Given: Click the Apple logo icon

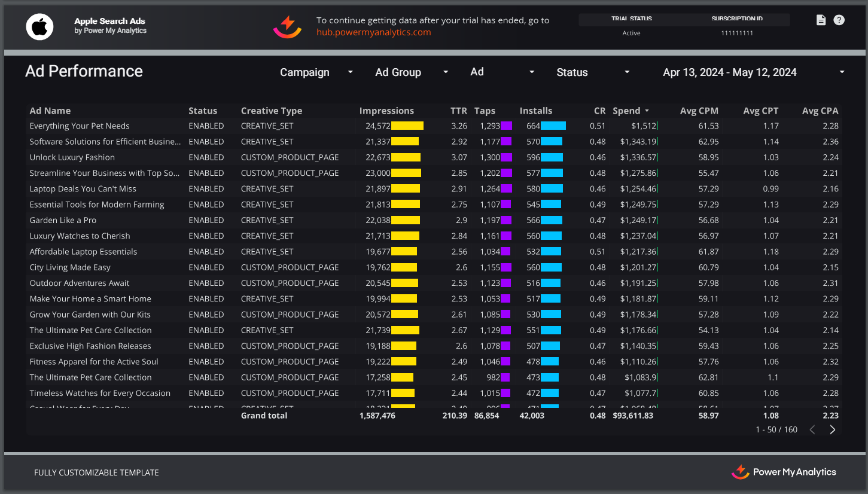Looking at the screenshot, I should pos(39,26).
